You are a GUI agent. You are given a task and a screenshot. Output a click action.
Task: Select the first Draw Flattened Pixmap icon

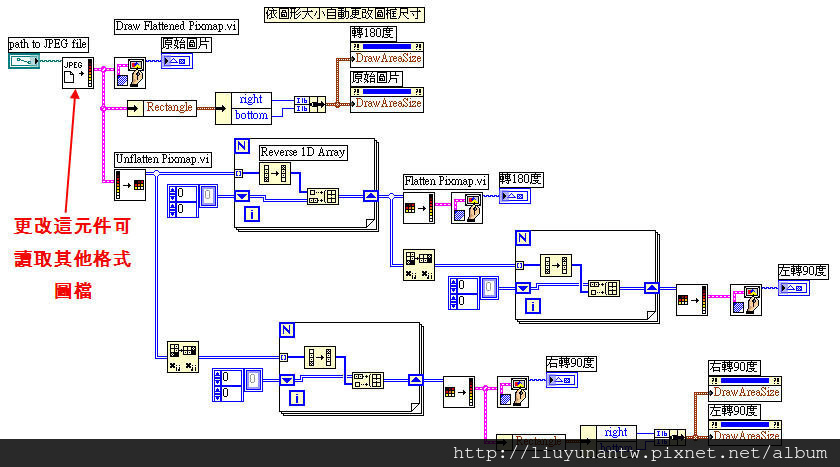coord(130,73)
